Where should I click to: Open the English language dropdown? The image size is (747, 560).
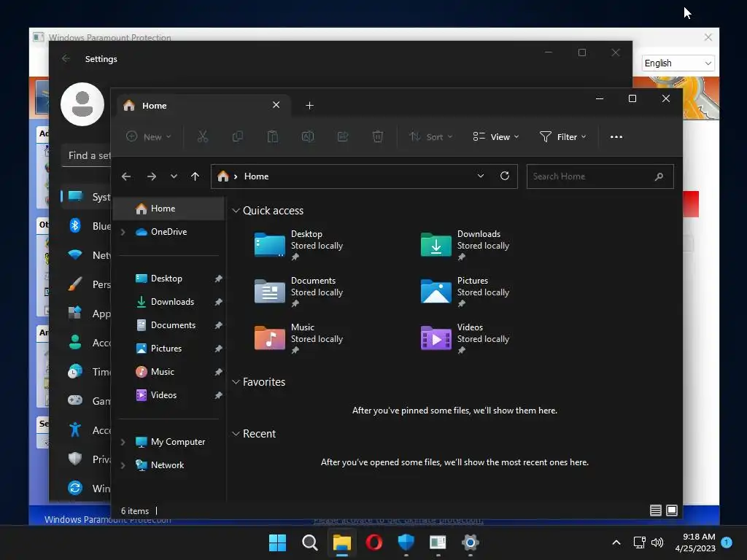coord(678,63)
